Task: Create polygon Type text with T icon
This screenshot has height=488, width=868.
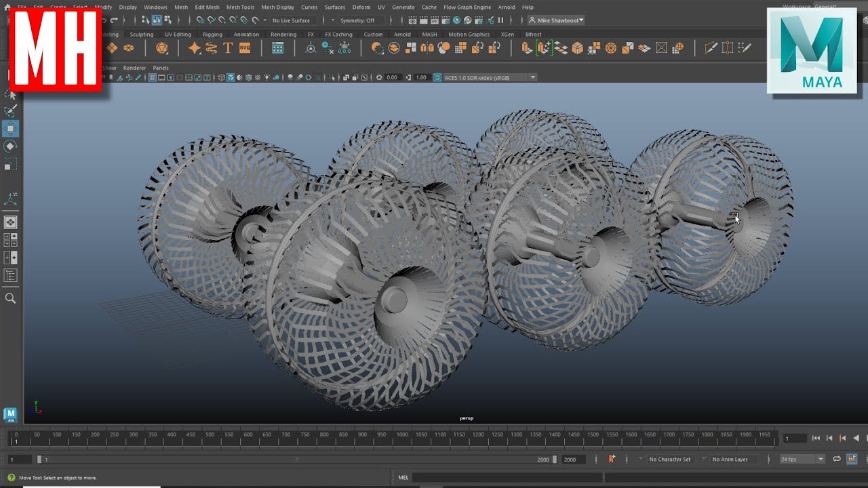Action: pyautogui.click(x=228, y=47)
